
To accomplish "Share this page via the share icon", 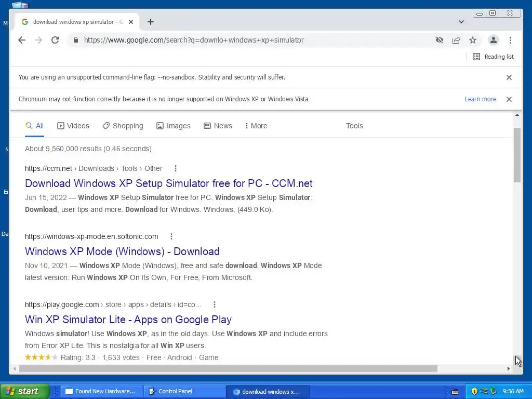I will click(456, 40).
